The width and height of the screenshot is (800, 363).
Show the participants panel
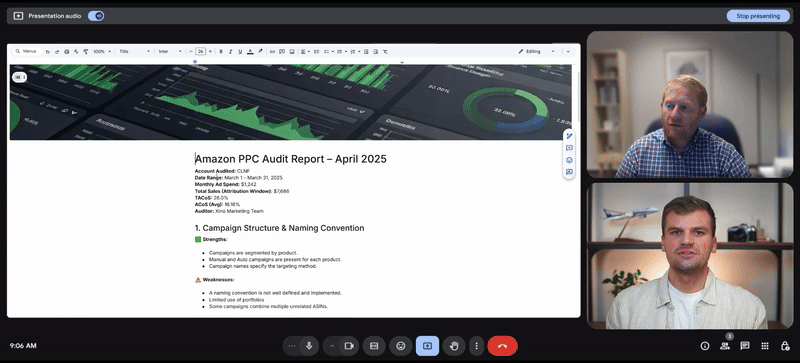tap(724, 346)
